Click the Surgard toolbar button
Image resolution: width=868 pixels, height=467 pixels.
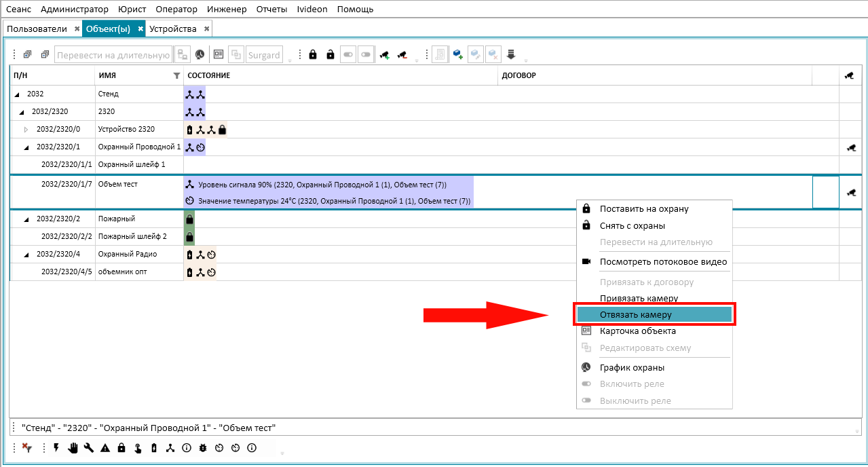264,55
